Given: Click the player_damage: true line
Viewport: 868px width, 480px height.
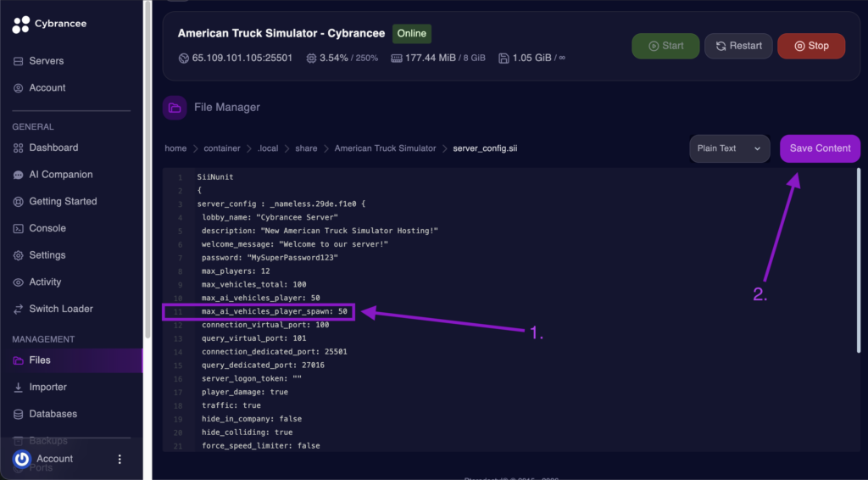Looking at the screenshot, I should [x=245, y=392].
